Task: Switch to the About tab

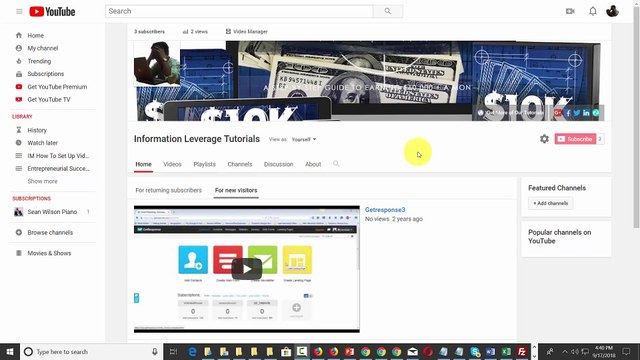Action: (x=313, y=164)
